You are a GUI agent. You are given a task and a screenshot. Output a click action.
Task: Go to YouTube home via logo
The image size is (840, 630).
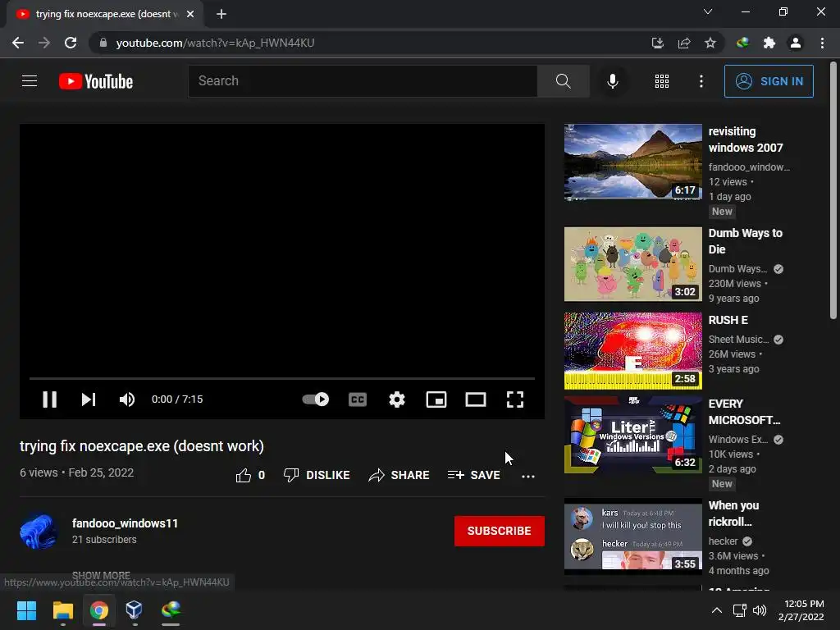coord(96,81)
